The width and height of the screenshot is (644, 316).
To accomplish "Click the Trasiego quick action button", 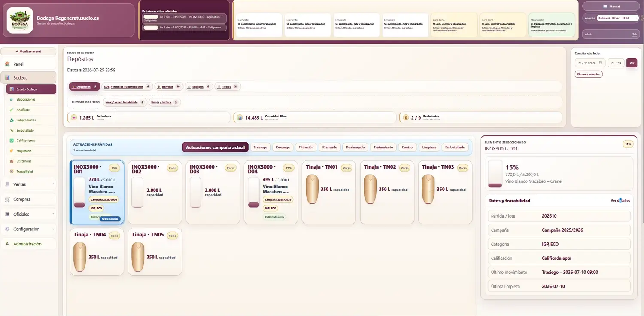I will [260, 147].
